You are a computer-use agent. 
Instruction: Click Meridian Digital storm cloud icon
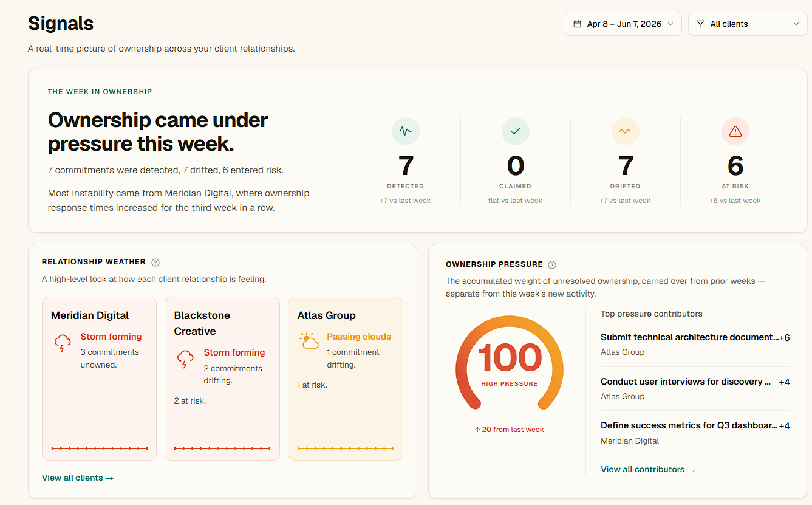pos(63,343)
